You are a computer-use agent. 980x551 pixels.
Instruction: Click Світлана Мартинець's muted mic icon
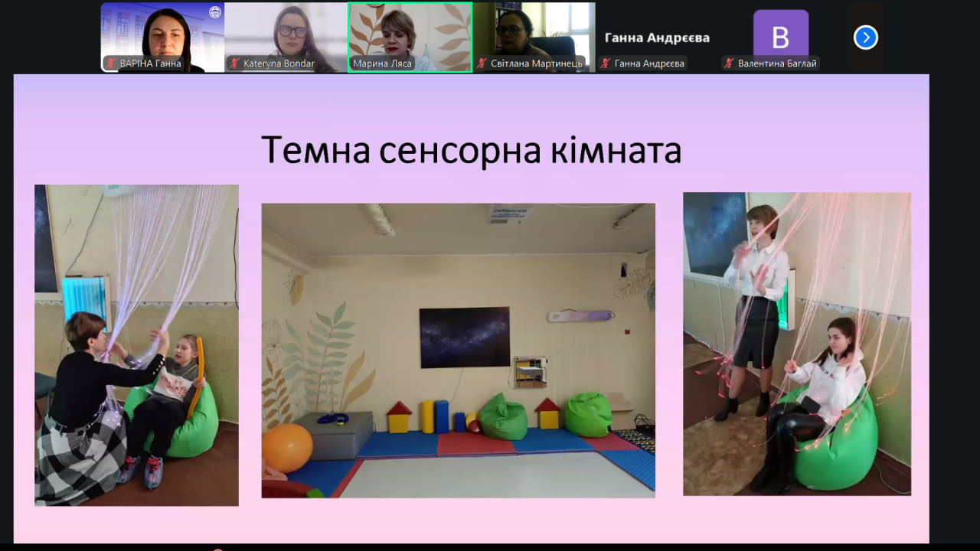[482, 64]
